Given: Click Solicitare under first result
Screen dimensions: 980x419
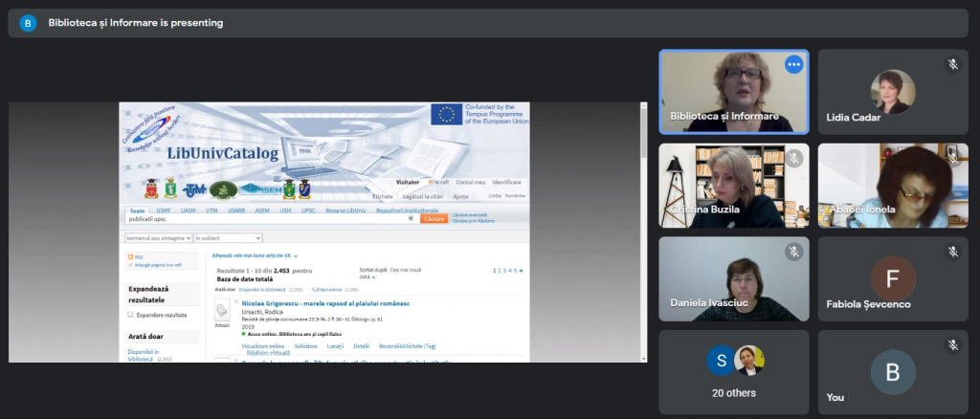Looking at the screenshot, I should click(306, 346).
